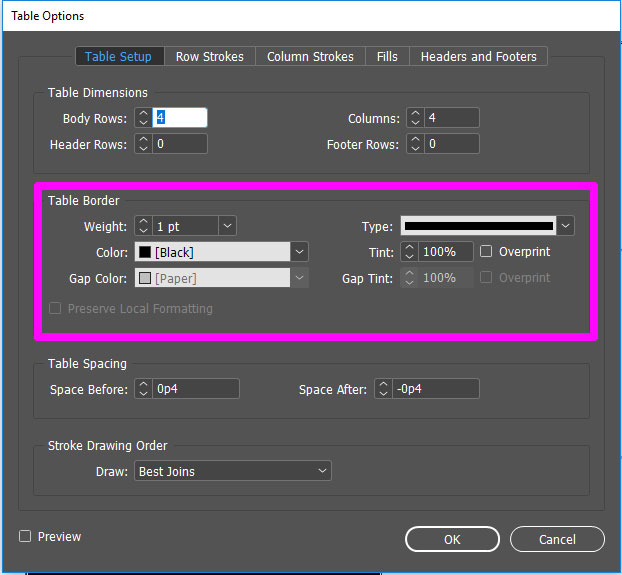The width and height of the screenshot is (622, 575).
Task: Click the Columns stepper arrows
Action: pos(414,119)
